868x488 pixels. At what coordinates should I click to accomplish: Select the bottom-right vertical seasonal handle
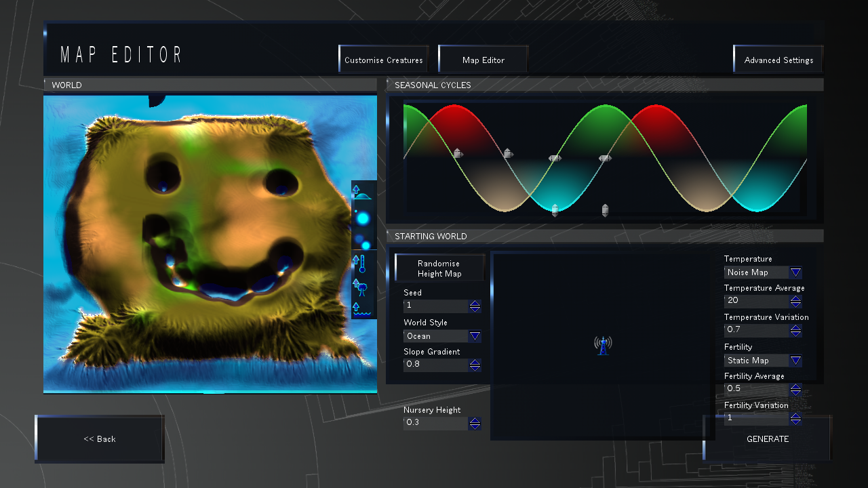tap(606, 210)
